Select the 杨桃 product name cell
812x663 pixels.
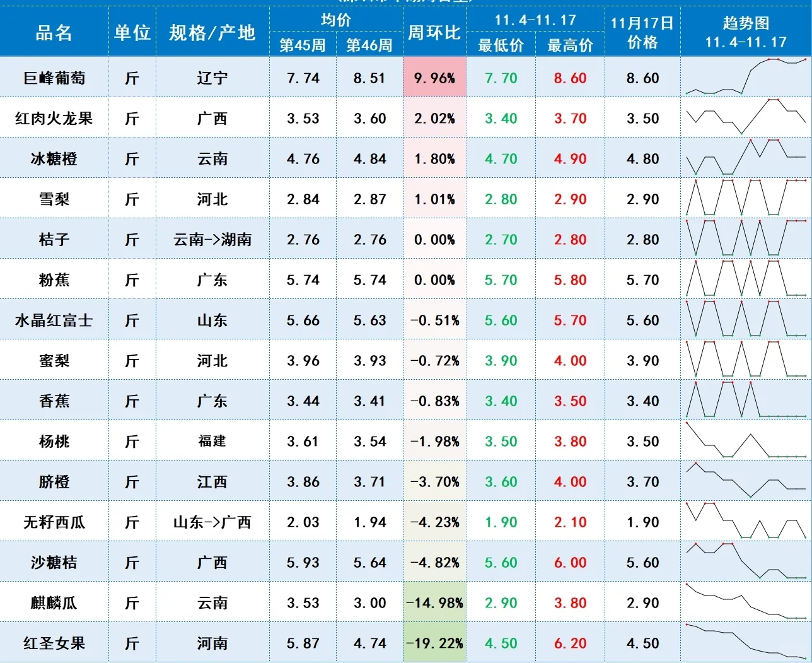pos(54,442)
